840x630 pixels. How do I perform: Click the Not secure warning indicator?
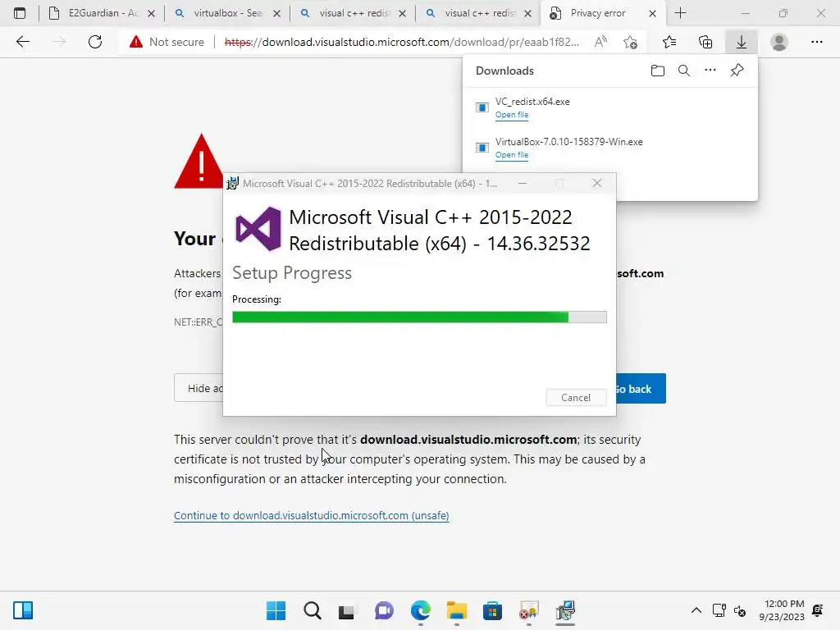tap(167, 42)
